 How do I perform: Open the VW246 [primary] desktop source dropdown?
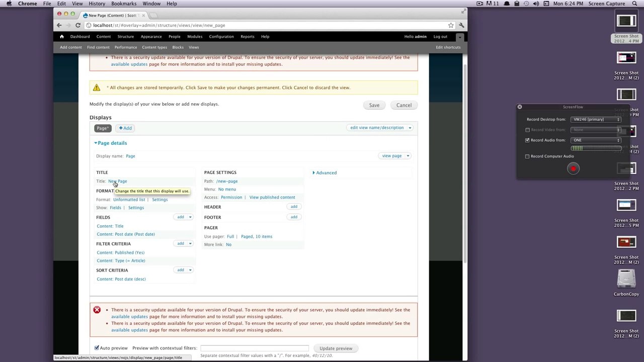596,120
